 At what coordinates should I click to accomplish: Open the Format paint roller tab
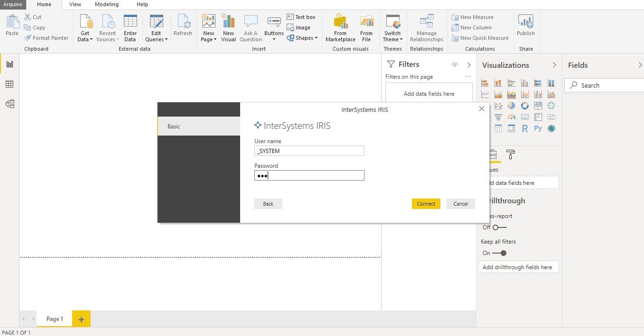point(511,154)
